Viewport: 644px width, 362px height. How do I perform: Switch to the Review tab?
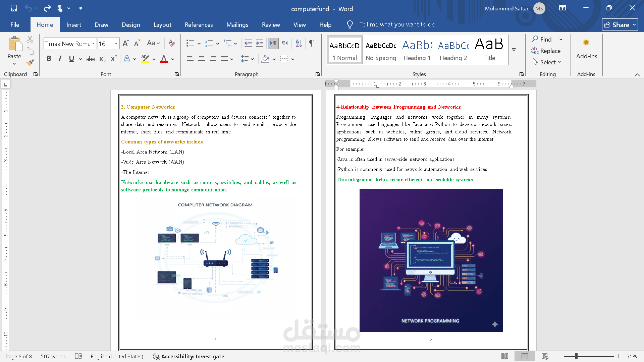click(271, 25)
